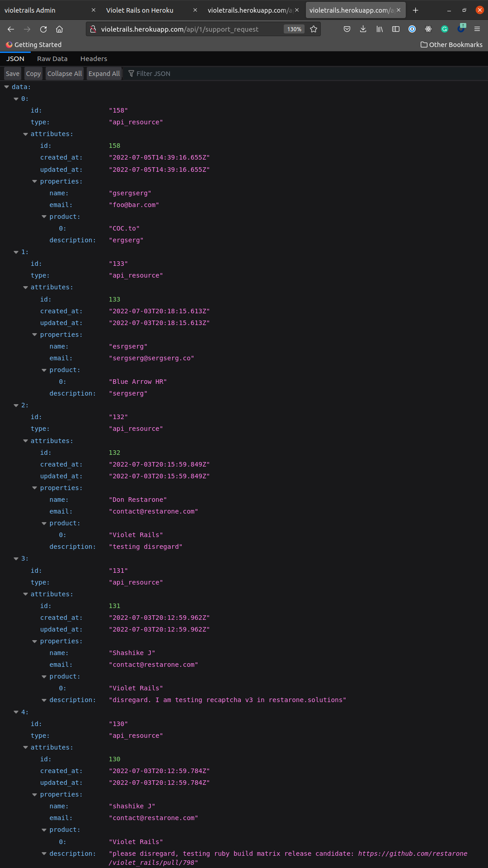
Task: Collapse the data root node
Action: (x=6, y=86)
